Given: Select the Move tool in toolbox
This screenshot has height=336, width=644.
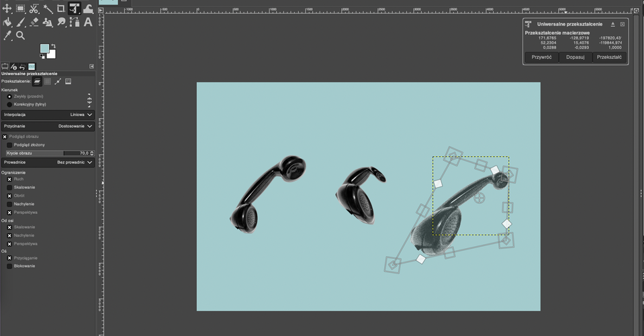Looking at the screenshot, I should tap(7, 9).
